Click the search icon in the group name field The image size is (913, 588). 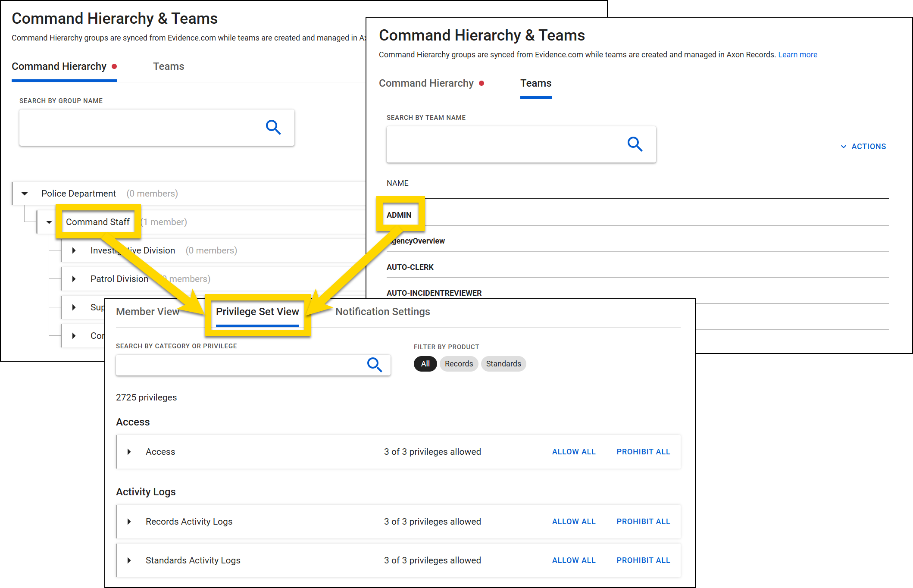pos(274,128)
